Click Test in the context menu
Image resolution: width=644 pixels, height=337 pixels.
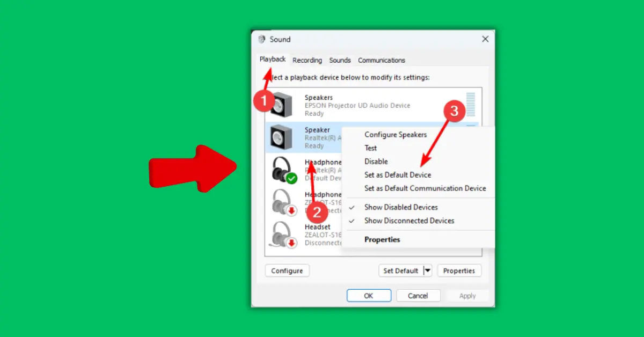click(x=370, y=148)
